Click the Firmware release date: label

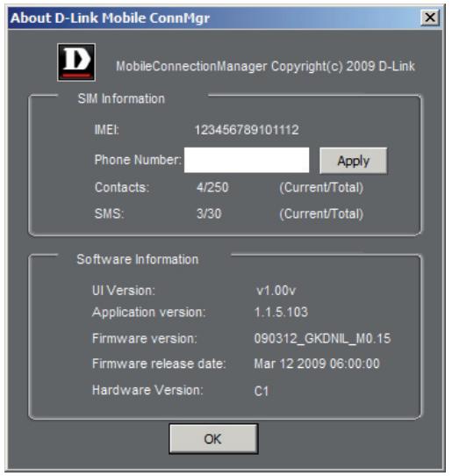(159, 364)
